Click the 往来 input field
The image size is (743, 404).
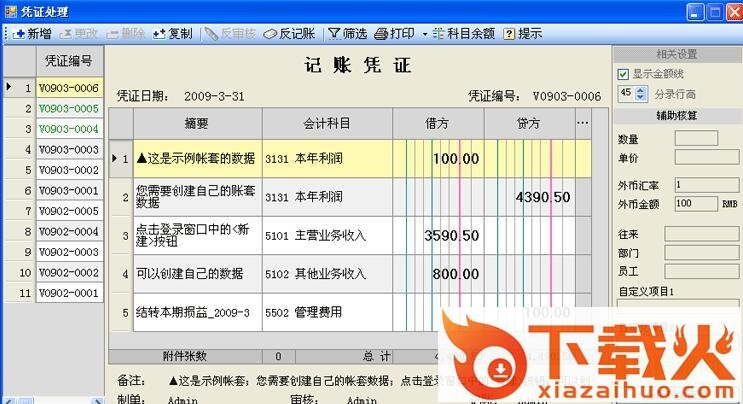pos(701,234)
